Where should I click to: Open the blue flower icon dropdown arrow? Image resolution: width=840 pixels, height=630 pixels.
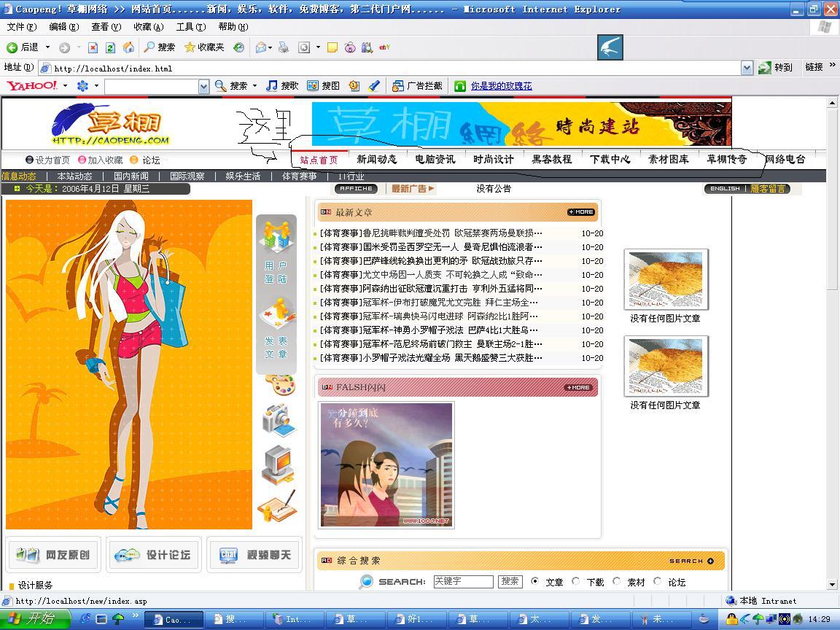[x=96, y=86]
